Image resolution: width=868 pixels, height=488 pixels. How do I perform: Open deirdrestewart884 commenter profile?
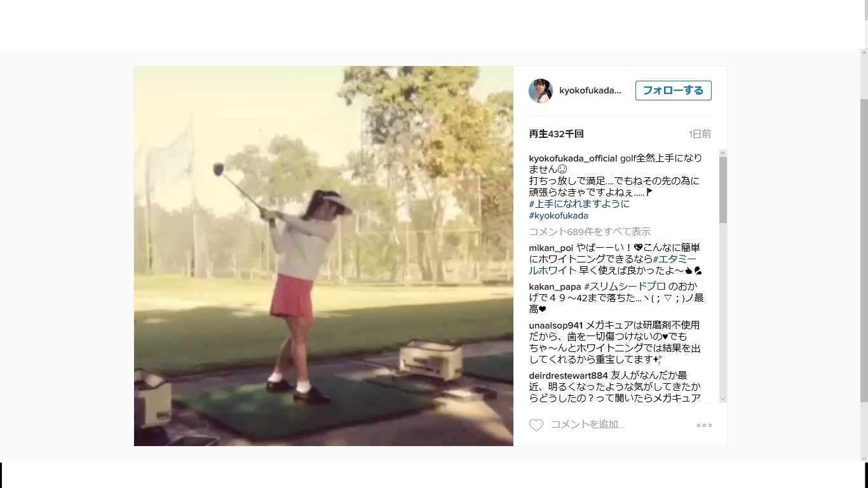[568, 376]
